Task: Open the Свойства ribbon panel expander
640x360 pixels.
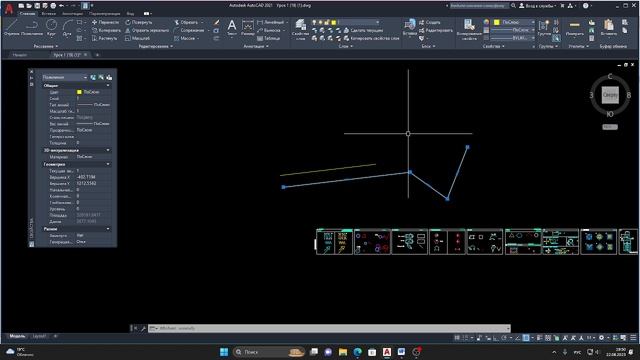Action: pyautogui.click(x=493, y=46)
